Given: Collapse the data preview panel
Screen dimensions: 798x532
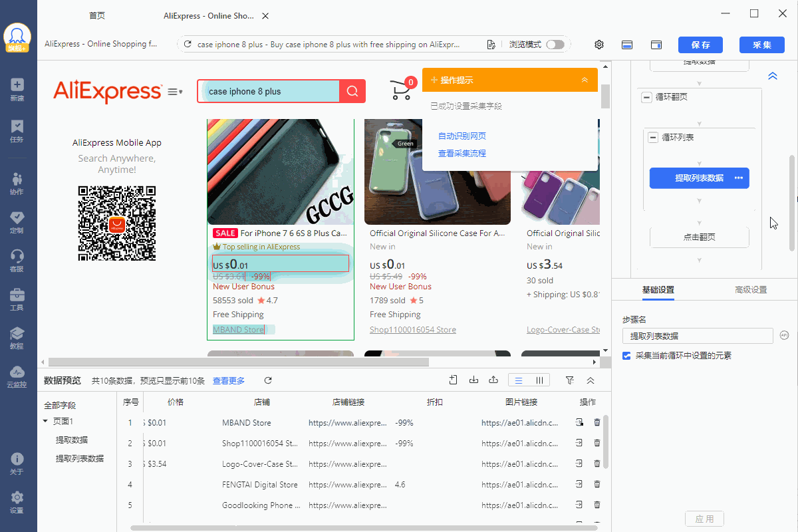Looking at the screenshot, I should point(591,380).
